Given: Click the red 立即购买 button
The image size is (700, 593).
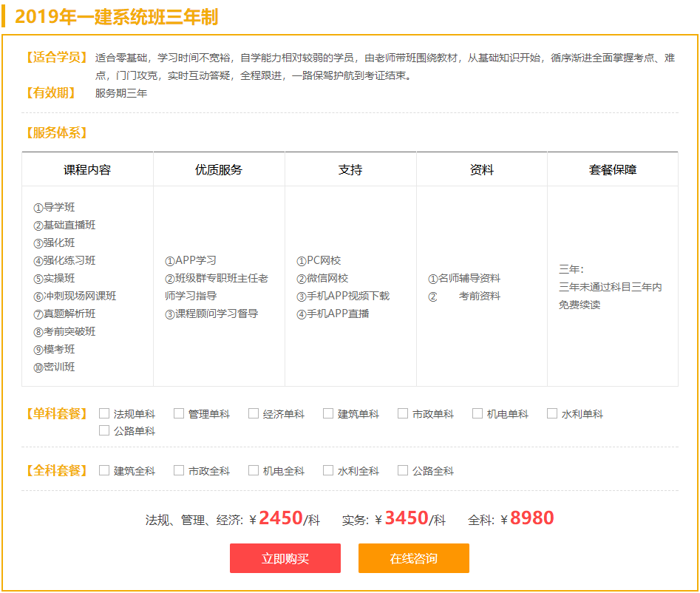Looking at the screenshot, I should point(285,558).
